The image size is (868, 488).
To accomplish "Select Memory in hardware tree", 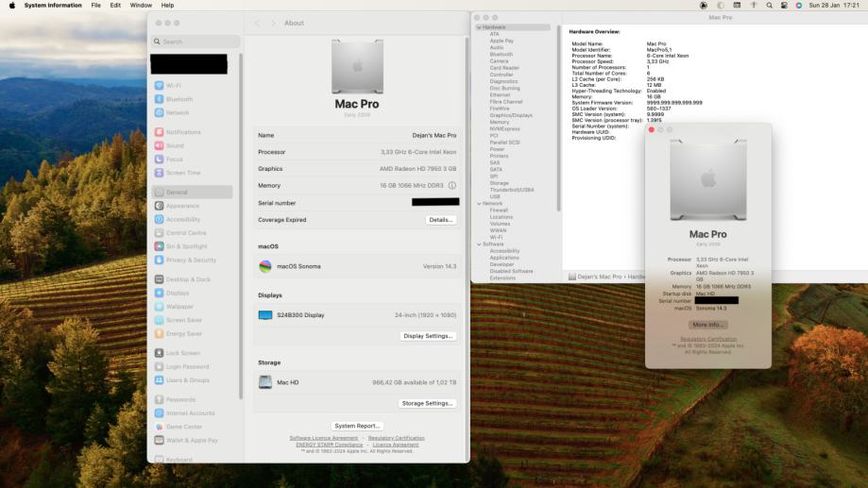I will [x=500, y=123].
